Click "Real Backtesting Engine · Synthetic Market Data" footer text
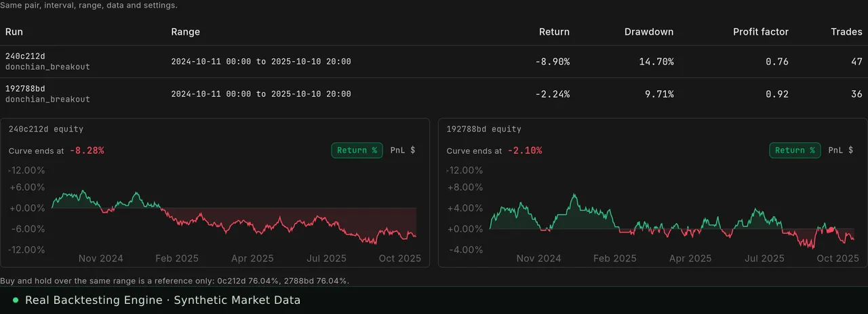The height and width of the screenshot is (314, 868). point(163,300)
